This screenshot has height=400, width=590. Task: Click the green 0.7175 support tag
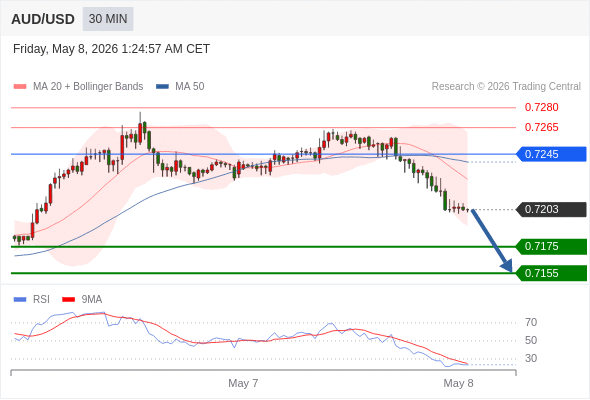[x=551, y=246]
